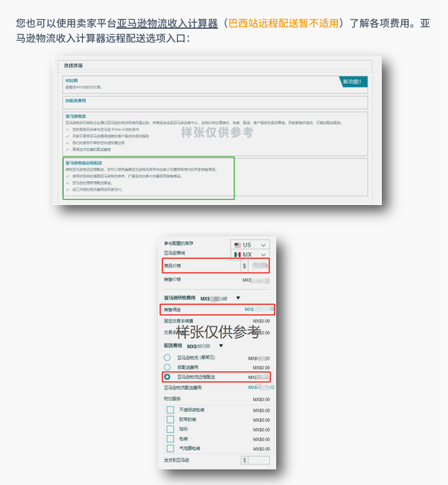Click the Mexico flag icon in dropdown

point(237,254)
